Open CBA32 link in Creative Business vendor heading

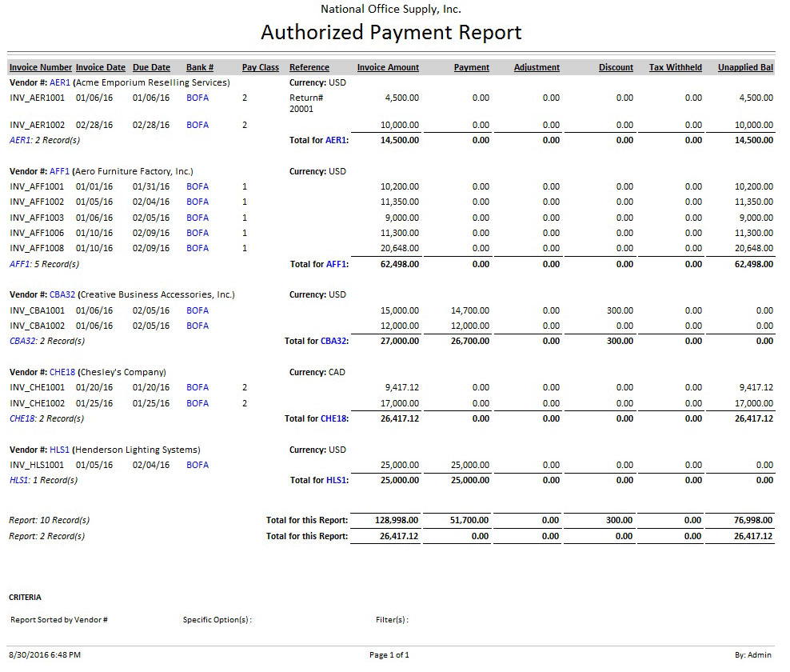click(x=62, y=294)
